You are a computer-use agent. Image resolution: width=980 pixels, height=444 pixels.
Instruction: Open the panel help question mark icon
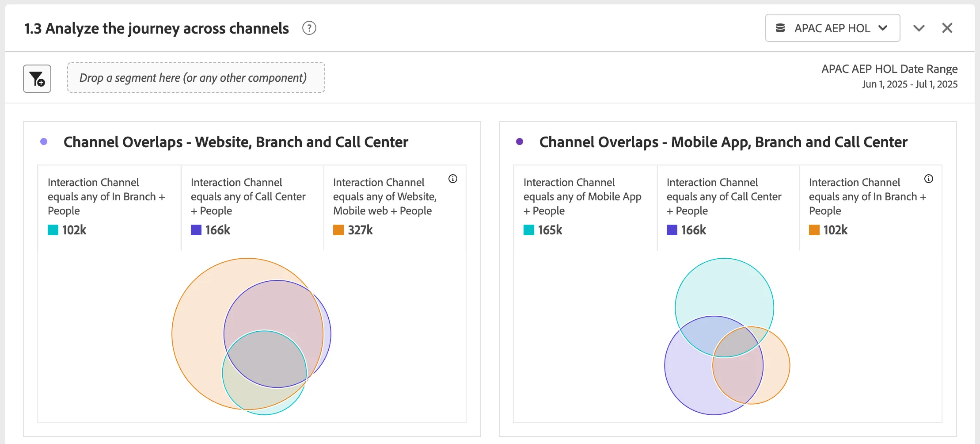309,28
